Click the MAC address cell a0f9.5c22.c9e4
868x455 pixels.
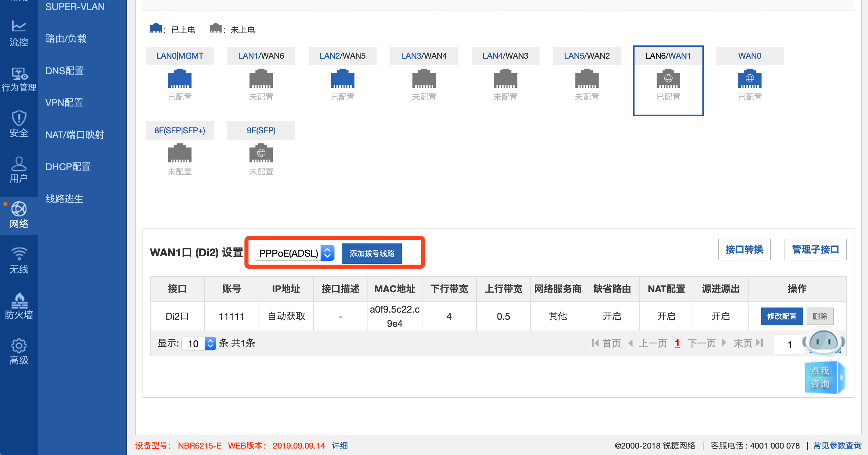(x=395, y=316)
